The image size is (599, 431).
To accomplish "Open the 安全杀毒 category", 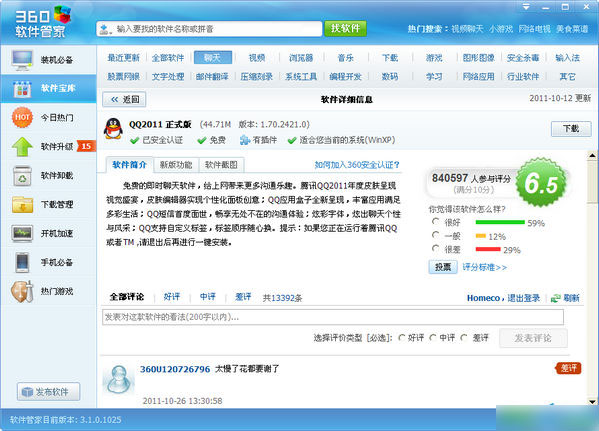I will tap(523, 58).
